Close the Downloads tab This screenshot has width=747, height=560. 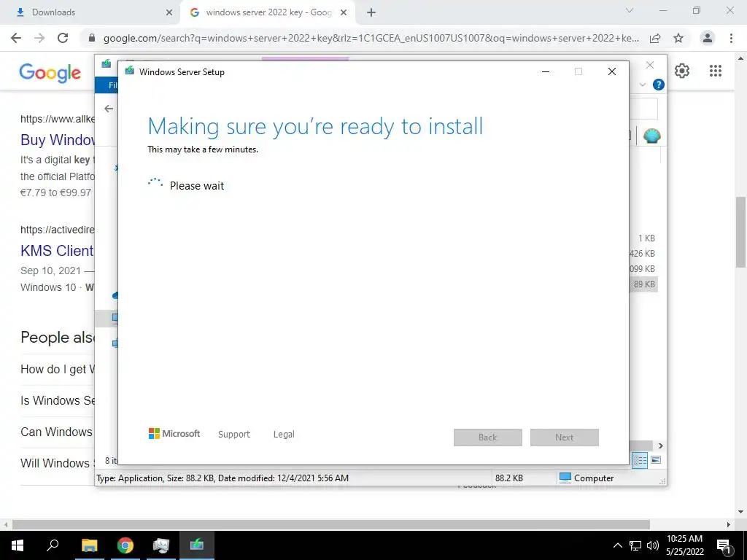[x=169, y=12]
